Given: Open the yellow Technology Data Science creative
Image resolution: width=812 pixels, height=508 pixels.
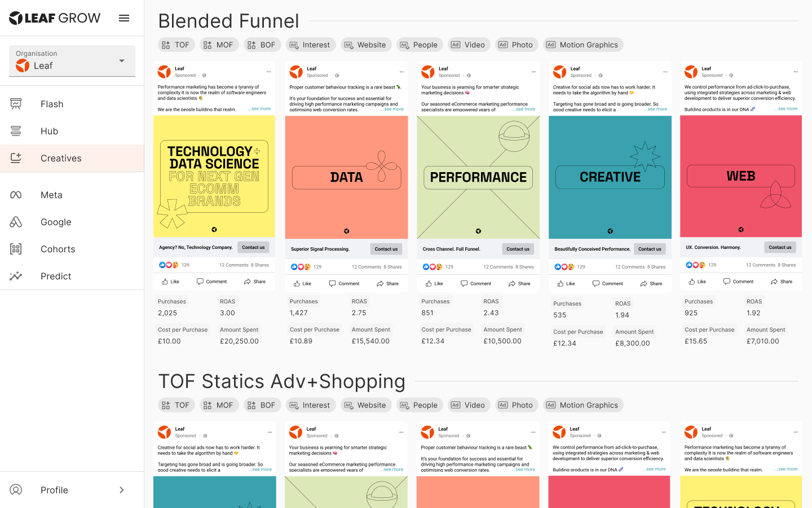Looking at the screenshot, I should 214,177.
